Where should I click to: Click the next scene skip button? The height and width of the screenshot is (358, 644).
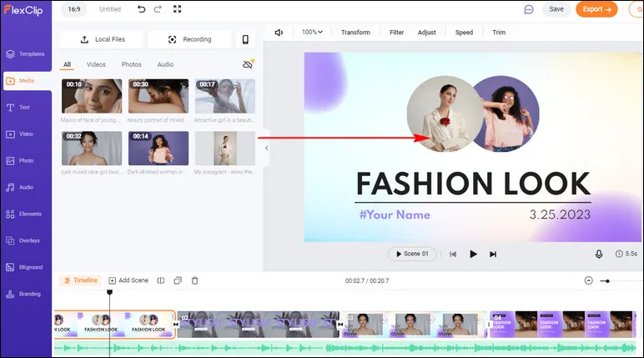(493, 255)
